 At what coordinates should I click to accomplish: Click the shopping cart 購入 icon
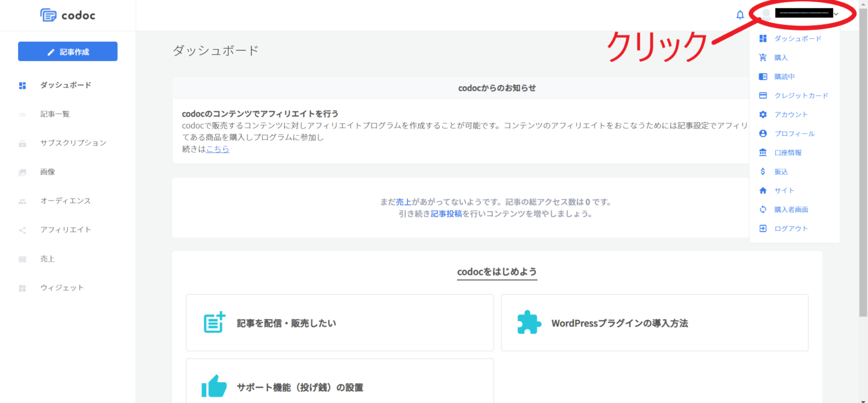tap(763, 58)
